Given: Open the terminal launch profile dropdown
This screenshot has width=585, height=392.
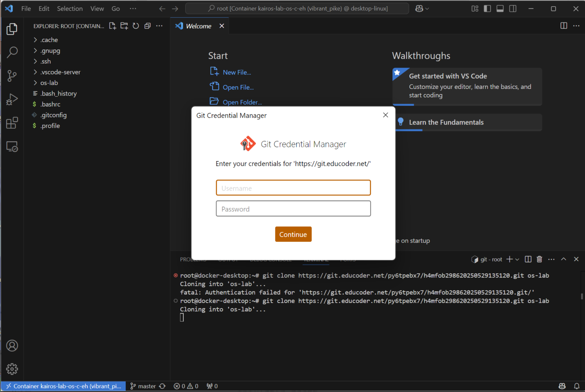Looking at the screenshot, I should click(x=517, y=259).
